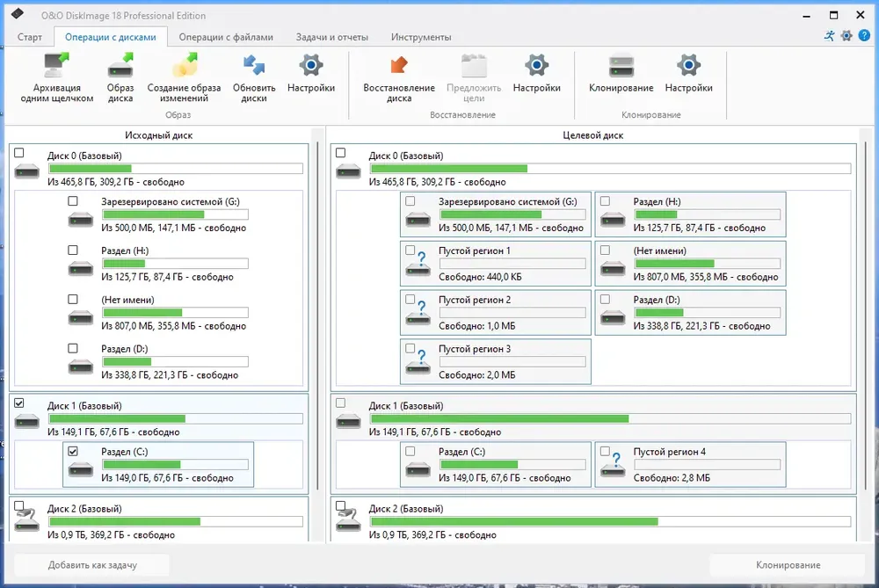Click source Disk 0 usage bar

click(x=176, y=168)
